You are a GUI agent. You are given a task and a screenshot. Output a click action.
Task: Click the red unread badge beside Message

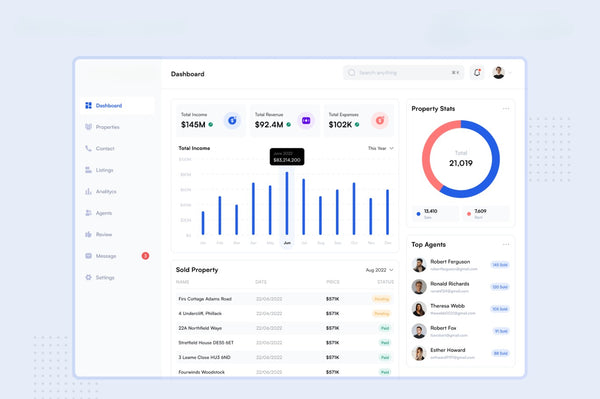tap(145, 256)
